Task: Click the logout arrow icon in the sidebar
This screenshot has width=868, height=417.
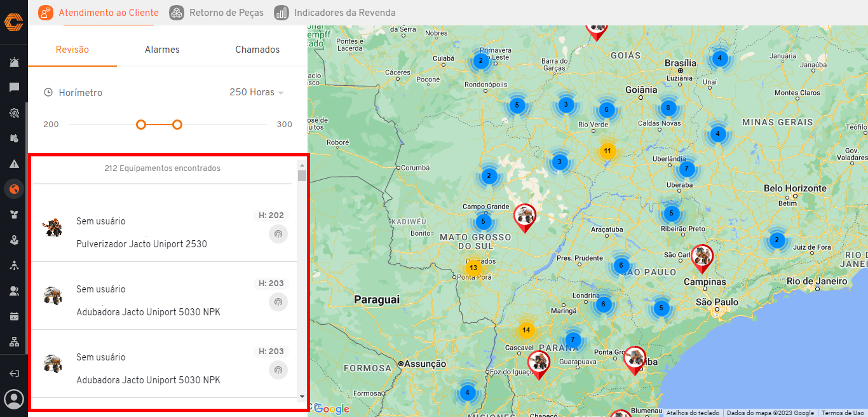Action: click(14, 374)
